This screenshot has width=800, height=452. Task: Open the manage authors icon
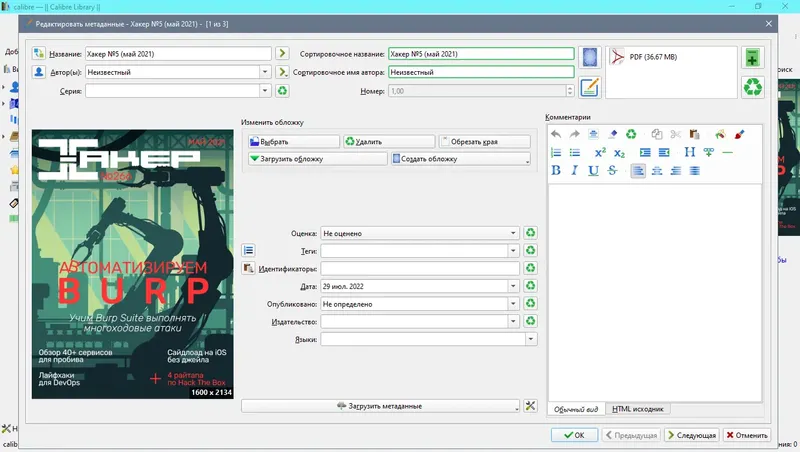[x=38, y=72]
